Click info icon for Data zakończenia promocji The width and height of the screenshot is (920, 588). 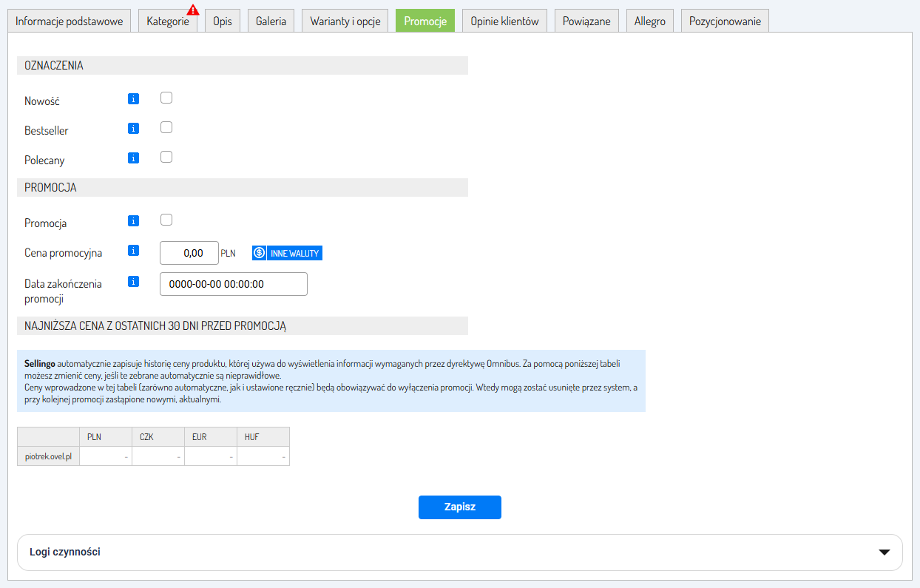pyautogui.click(x=133, y=281)
